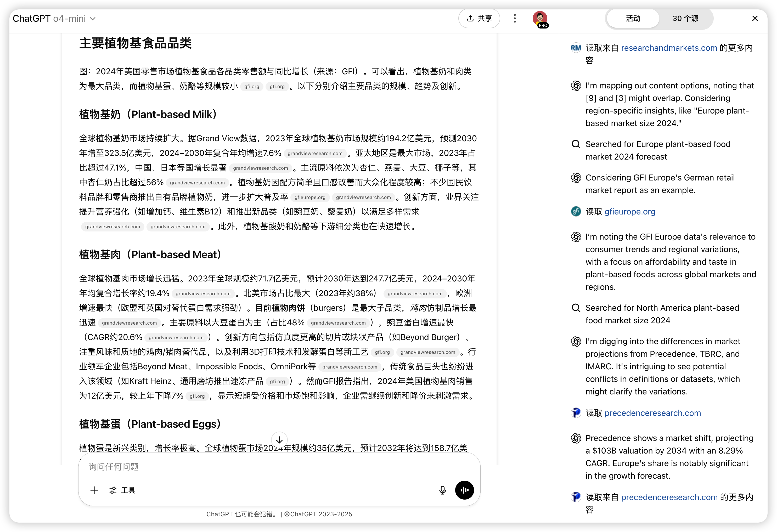Open gfi.org citation after 下降7%
This screenshot has width=777, height=532.
tap(197, 396)
